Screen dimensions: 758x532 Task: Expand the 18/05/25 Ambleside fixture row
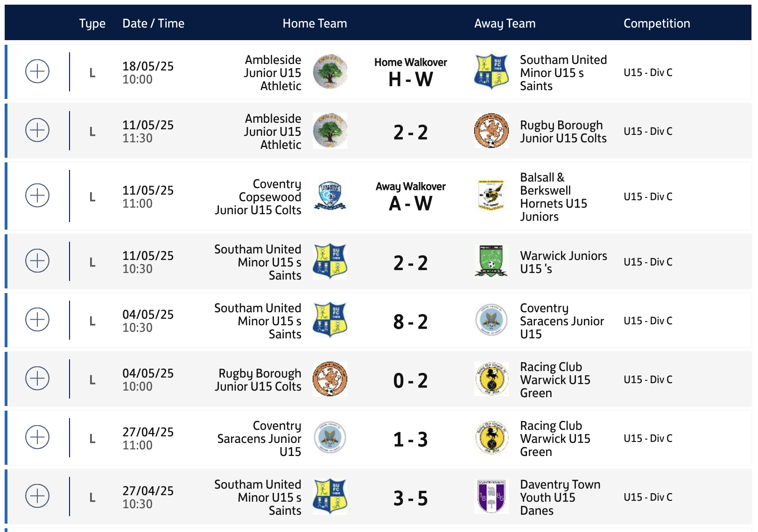[37, 71]
